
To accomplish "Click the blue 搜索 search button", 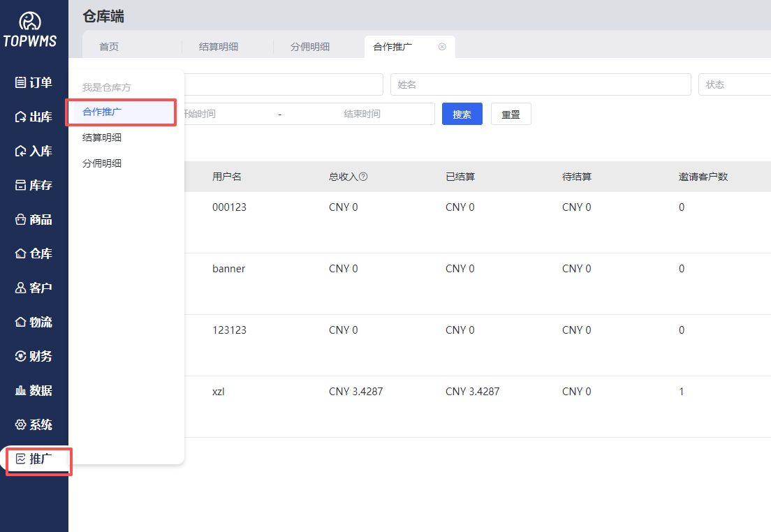I will coord(462,114).
